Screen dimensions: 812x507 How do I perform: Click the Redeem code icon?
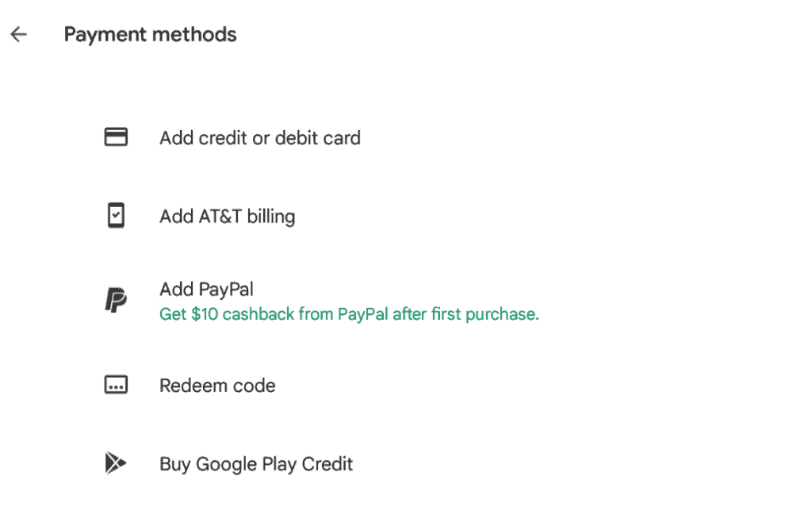point(117,386)
